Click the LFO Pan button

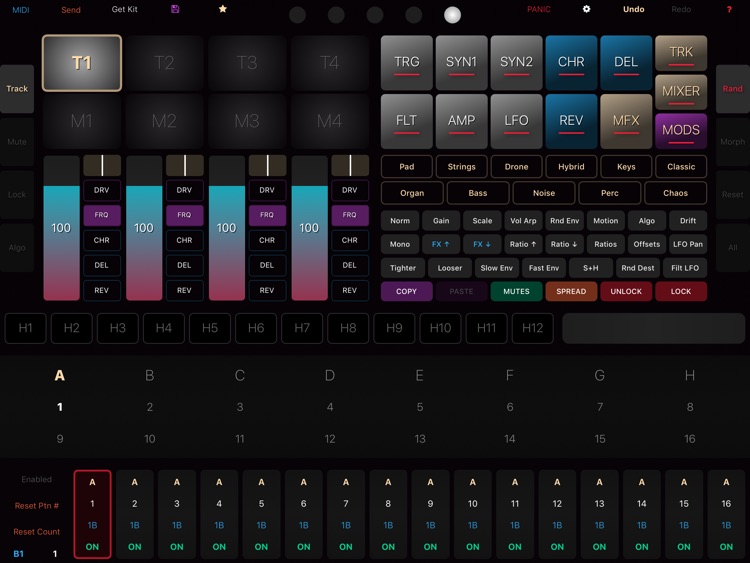(688, 244)
